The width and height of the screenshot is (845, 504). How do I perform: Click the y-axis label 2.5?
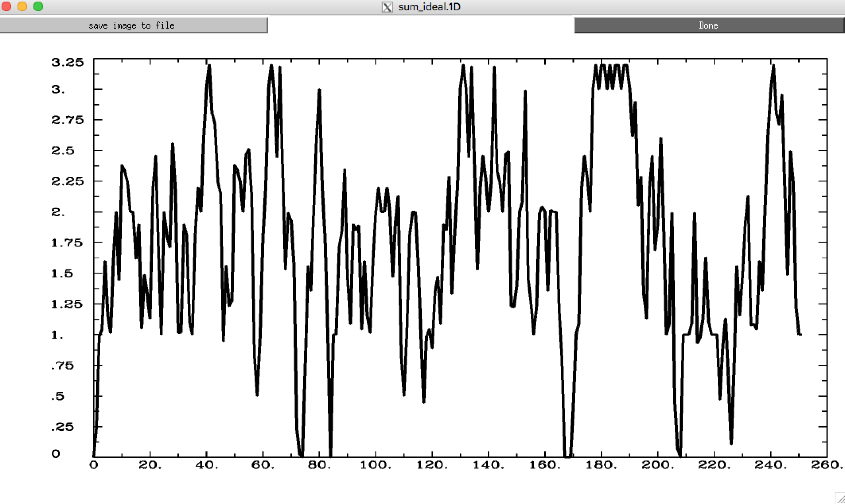click(63, 151)
